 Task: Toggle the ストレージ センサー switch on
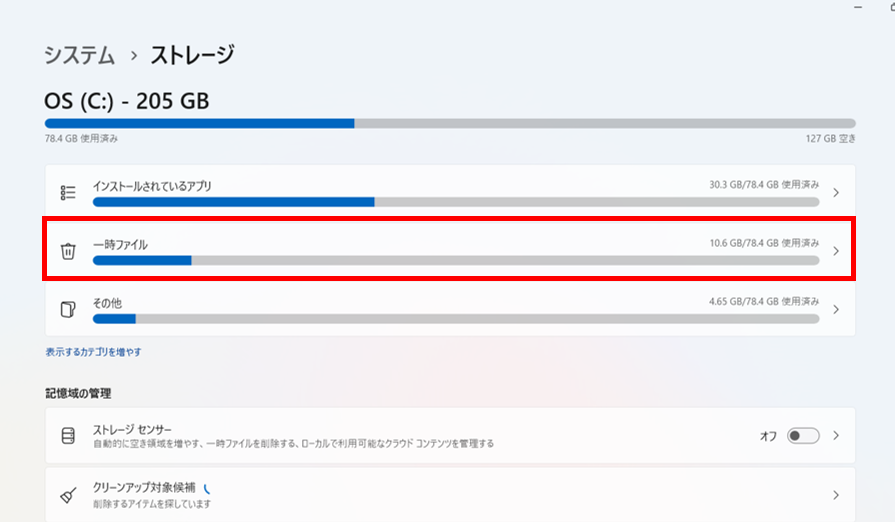point(803,436)
